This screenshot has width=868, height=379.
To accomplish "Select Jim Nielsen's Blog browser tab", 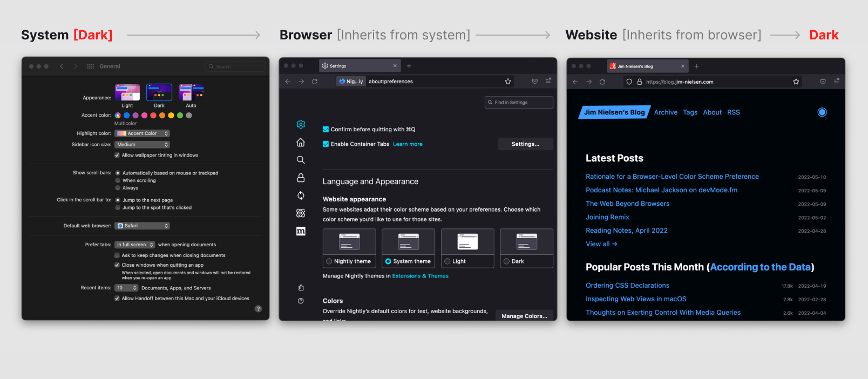I will coord(648,66).
